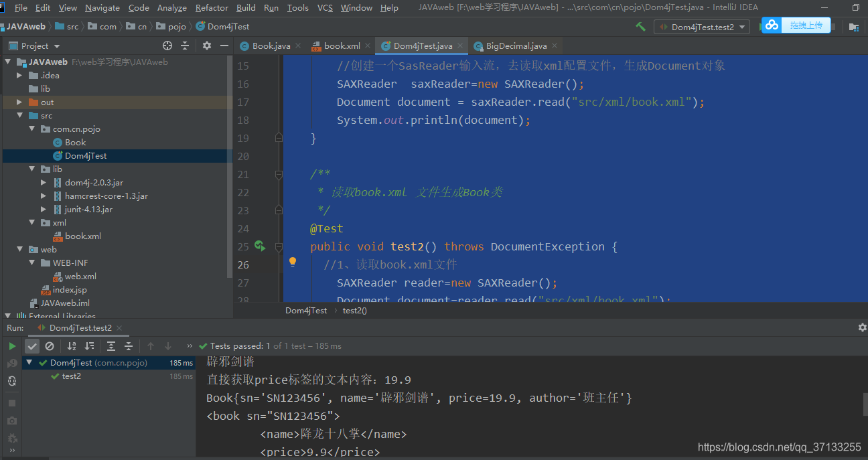Toggle auto-test rerun icon

coord(12,381)
